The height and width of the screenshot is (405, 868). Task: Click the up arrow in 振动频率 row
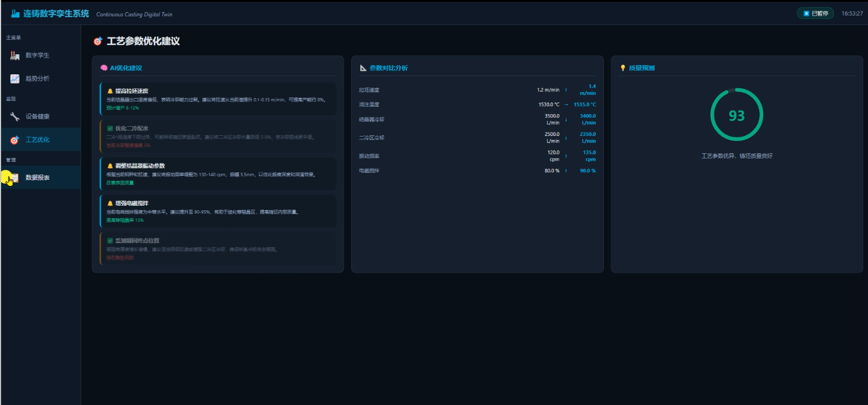tap(566, 156)
